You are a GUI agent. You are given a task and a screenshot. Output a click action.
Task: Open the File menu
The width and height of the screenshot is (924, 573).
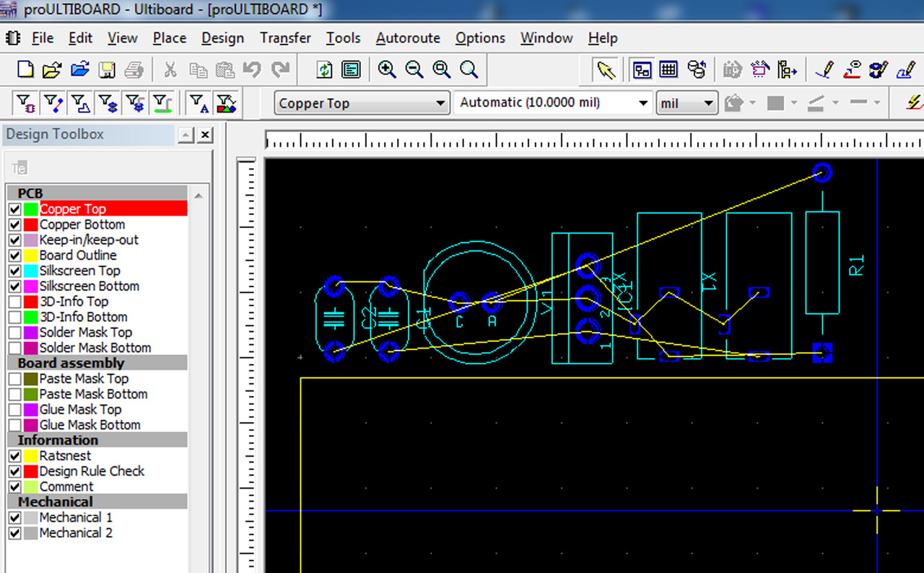point(43,38)
